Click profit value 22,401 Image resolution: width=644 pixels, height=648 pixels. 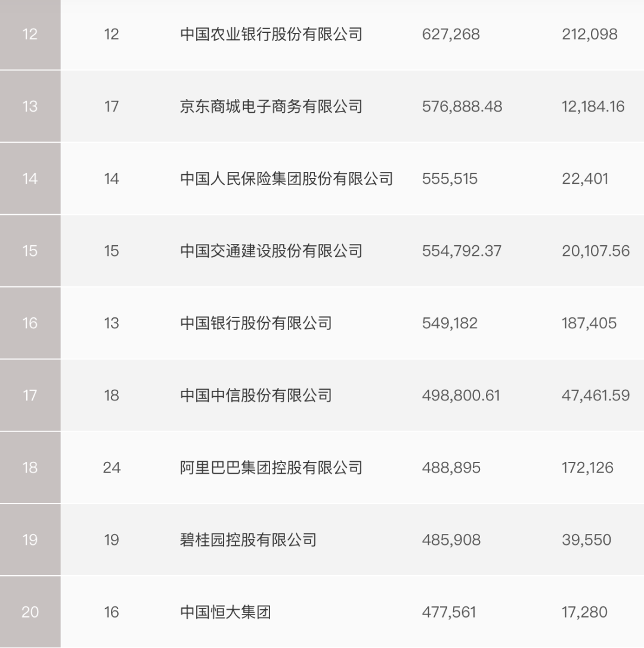(585, 179)
